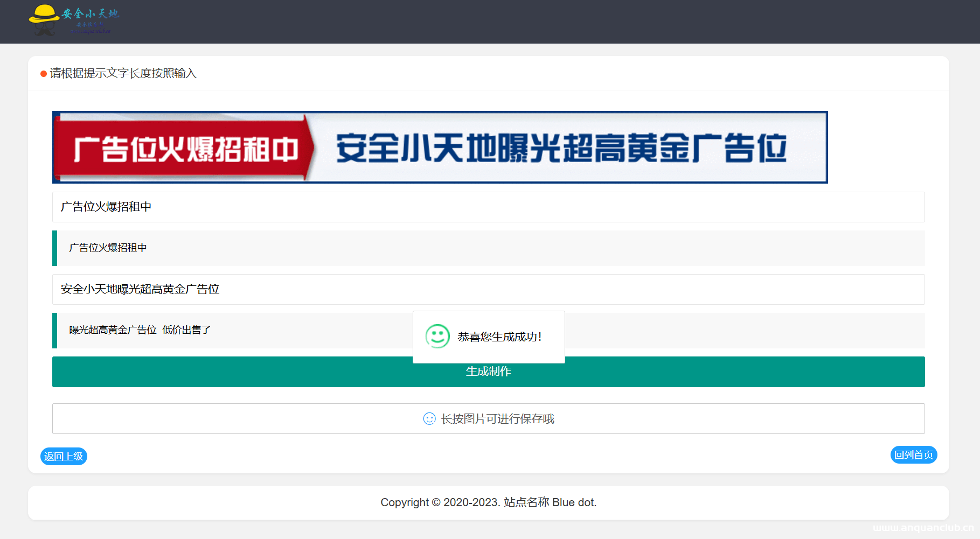Click the 请根据提示文字长度按照输入 heading
The image size is (980, 539).
(122, 73)
